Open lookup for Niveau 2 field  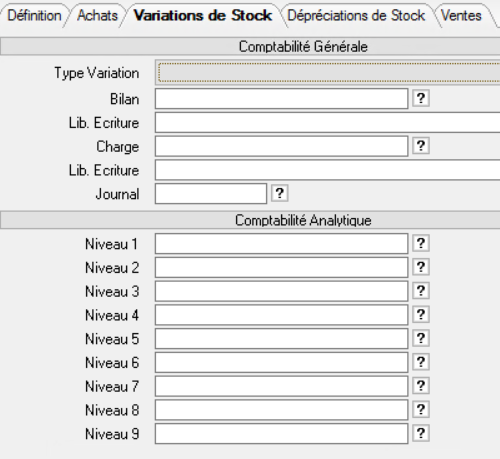pos(421,267)
